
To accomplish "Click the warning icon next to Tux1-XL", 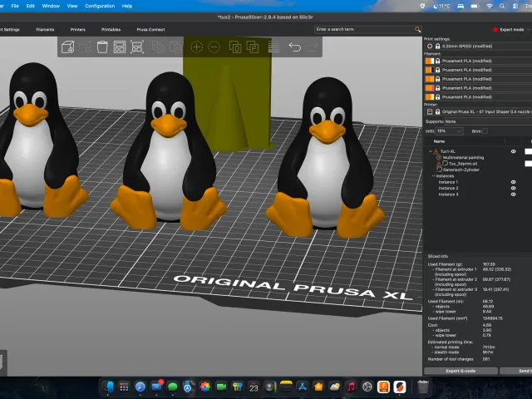I will pyautogui.click(x=436, y=151).
